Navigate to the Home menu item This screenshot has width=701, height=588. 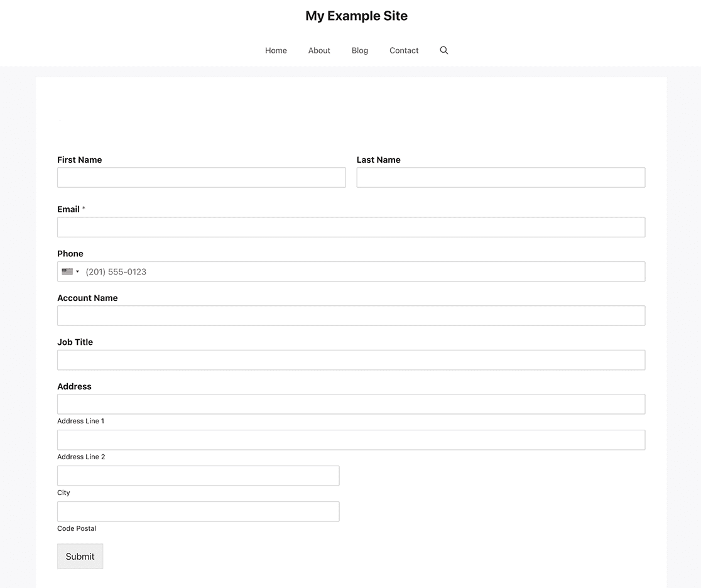276,50
